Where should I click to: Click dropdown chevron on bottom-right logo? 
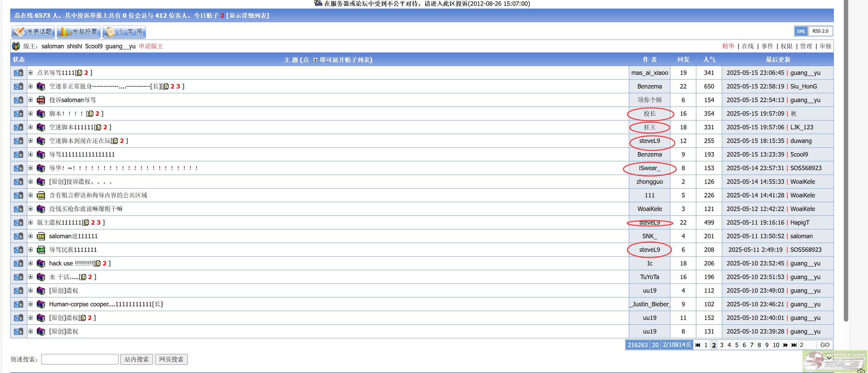(x=829, y=358)
